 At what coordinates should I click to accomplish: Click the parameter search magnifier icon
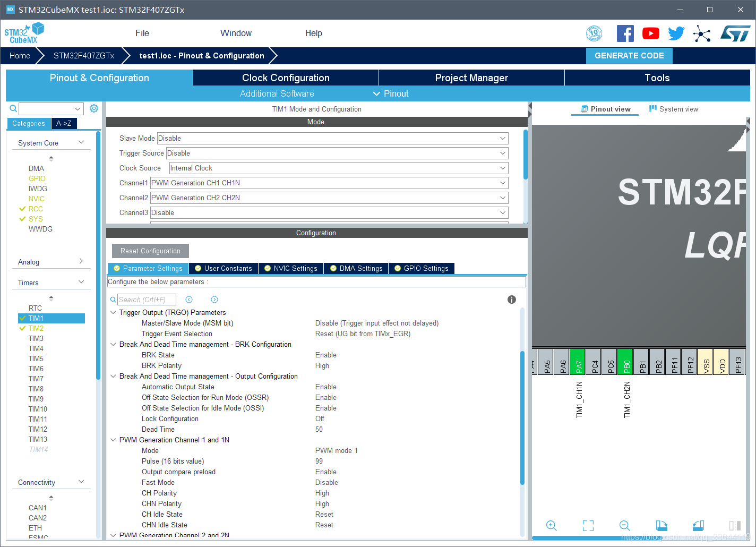[x=113, y=300]
